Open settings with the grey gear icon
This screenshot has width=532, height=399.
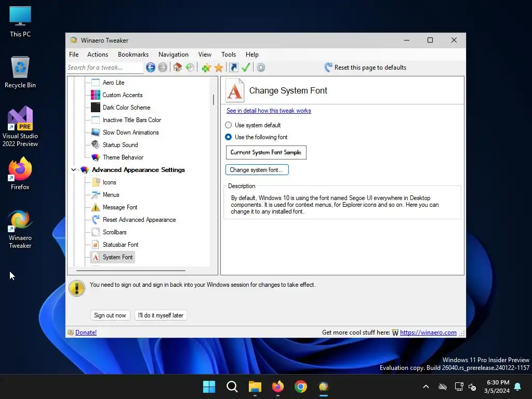tap(261, 68)
